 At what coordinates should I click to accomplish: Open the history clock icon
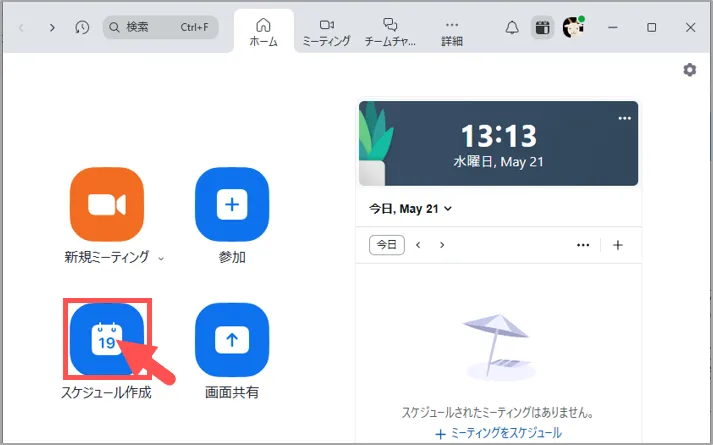click(x=82, y=28)
